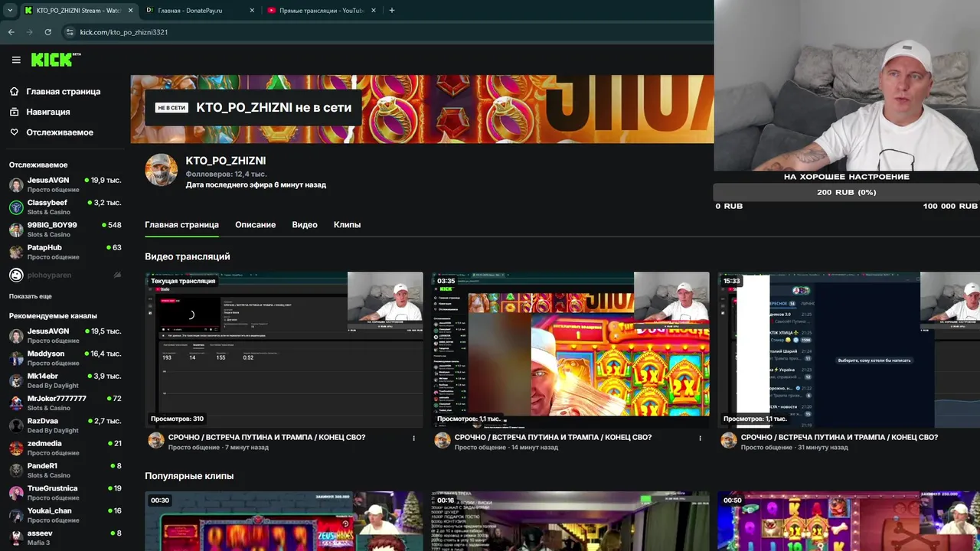Play the 00:16 popular clip
This screenshot has height=551, width=980.
(x=570, y=521)
